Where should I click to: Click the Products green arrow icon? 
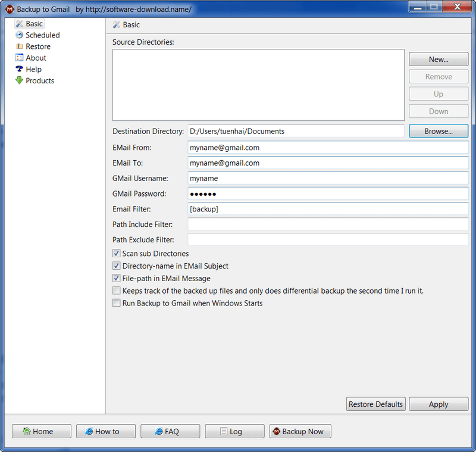point(20,80)
